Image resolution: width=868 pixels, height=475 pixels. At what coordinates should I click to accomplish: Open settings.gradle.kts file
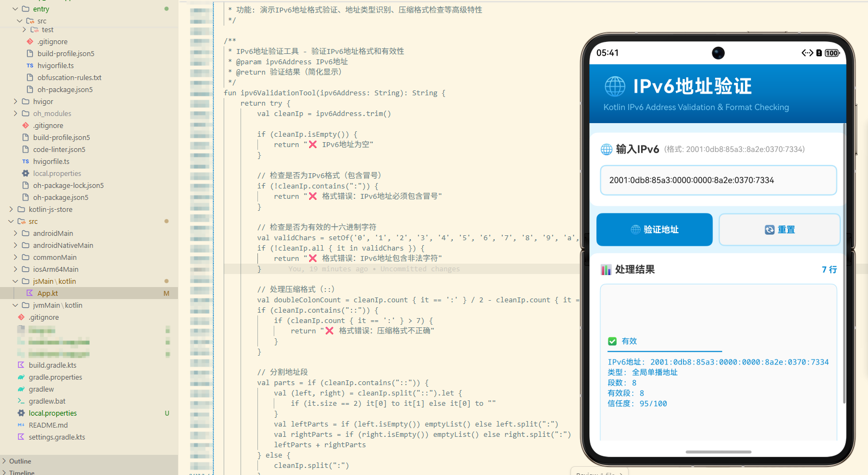[57, 437]
